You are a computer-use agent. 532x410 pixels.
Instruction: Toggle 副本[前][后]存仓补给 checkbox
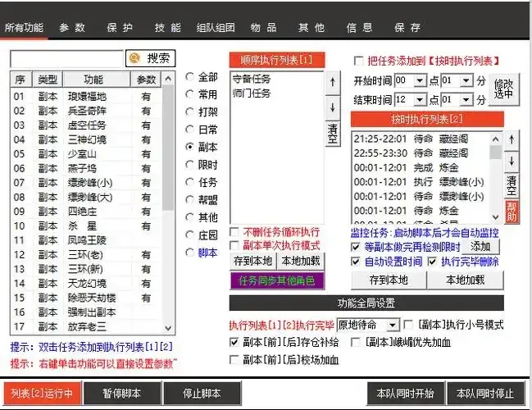click(x=234, y=342)
